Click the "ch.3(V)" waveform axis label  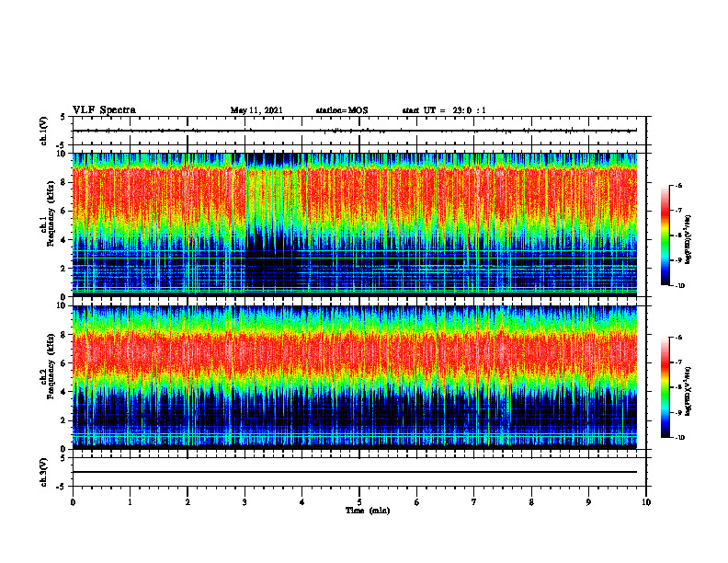(44, 473)
